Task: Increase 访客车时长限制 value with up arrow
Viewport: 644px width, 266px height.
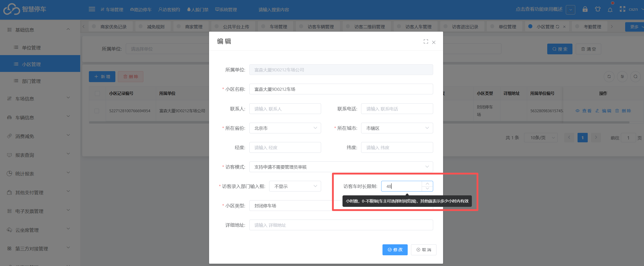Action: click(x=427, y=184)
